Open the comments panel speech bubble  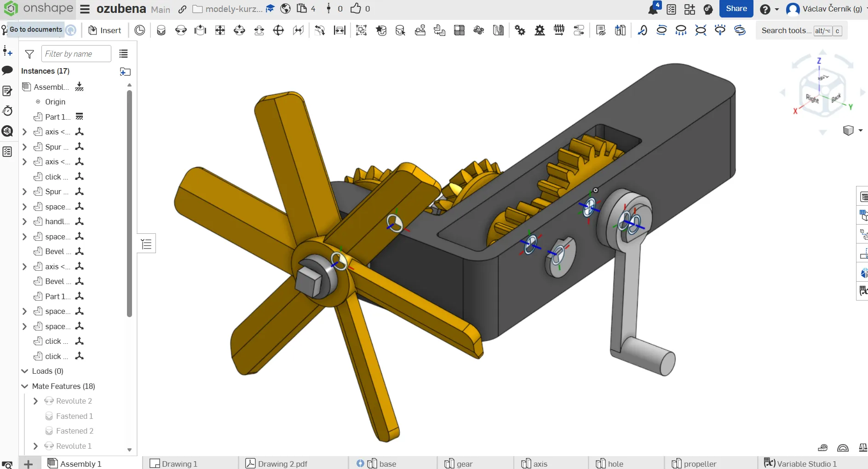[x=7, y=70]
